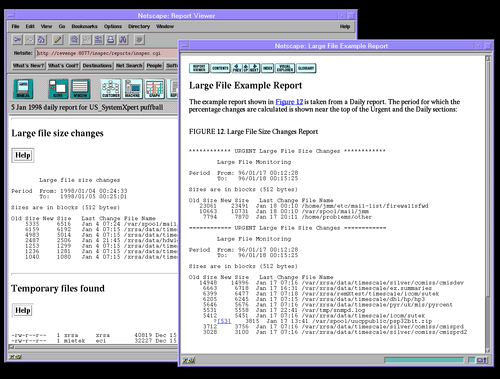The image size is (500, 379).
Task: Click the Open Location toolbar icon
Action: tap(98, 40)
